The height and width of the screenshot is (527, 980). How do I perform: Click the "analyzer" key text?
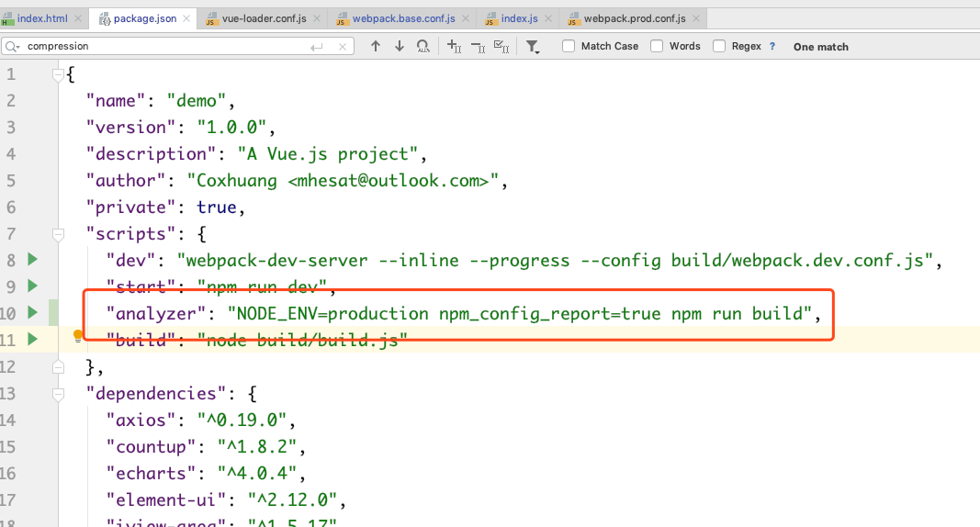click(x=155, y=313)
